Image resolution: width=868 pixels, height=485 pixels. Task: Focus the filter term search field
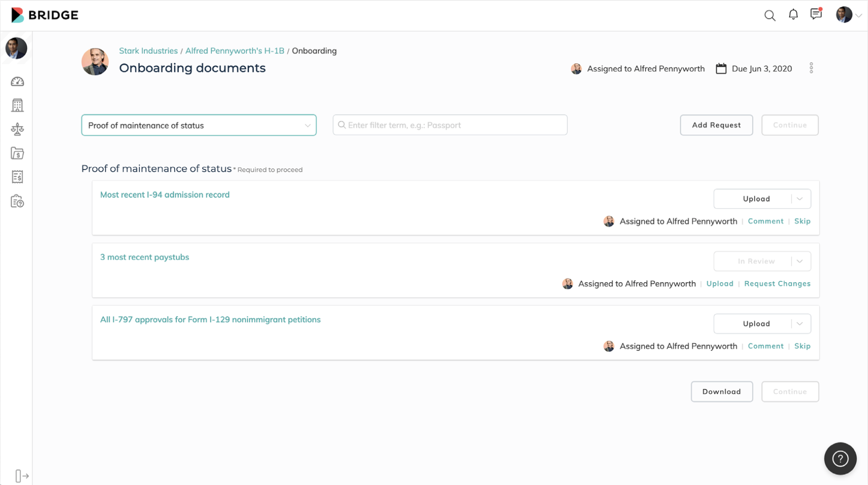pyautogui.click(x=450, y=125)
